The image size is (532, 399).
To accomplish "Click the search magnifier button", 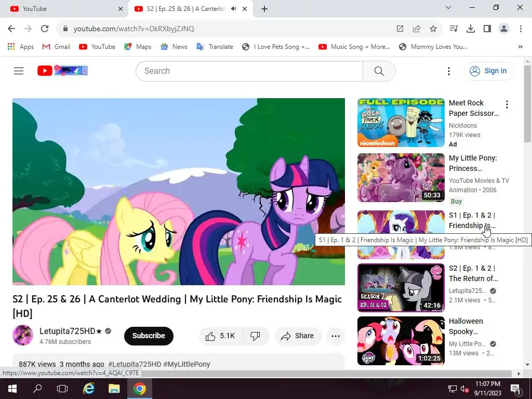I will pyautogui.click(x=379, y=71).
